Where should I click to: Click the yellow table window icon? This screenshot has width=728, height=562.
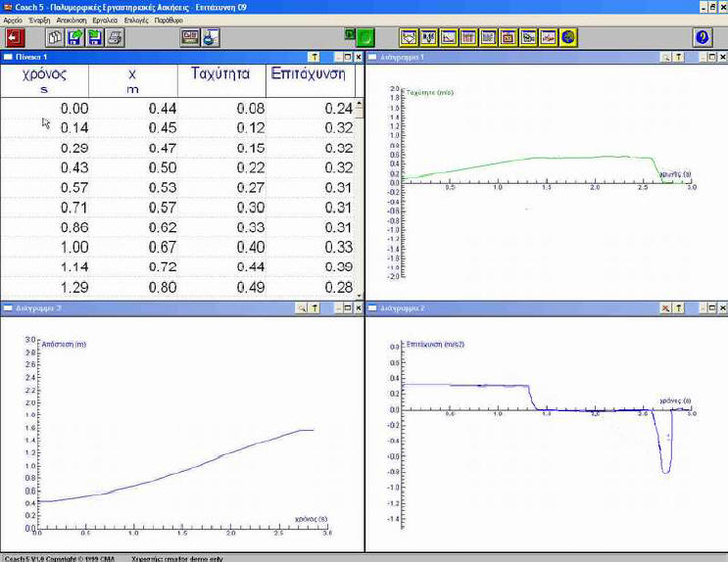[468, 37]
